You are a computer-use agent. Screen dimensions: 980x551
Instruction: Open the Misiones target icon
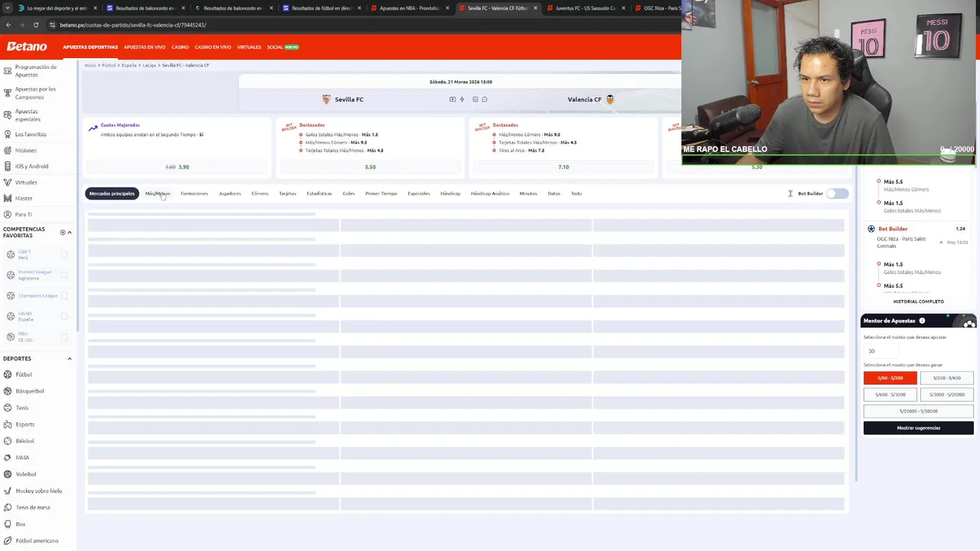pyautogui.click(x=8, y=150)
